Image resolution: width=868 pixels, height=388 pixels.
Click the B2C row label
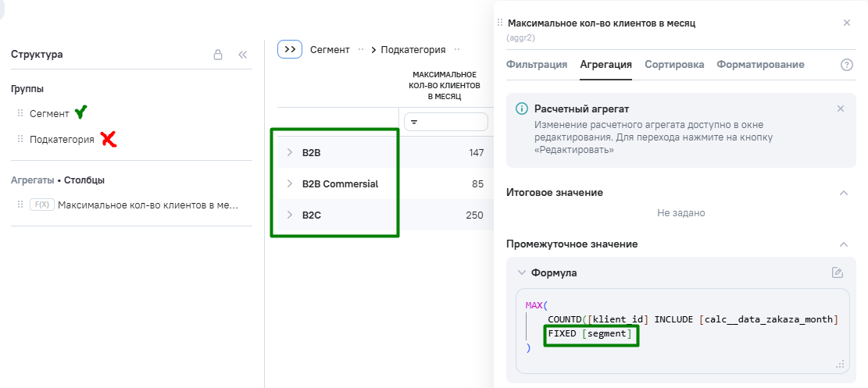[312, 215]
